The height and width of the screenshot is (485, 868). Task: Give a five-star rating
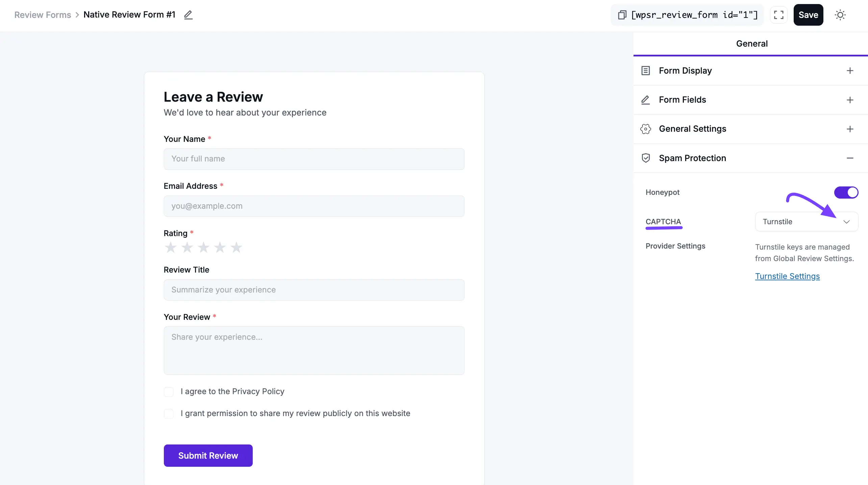point(237,247)
